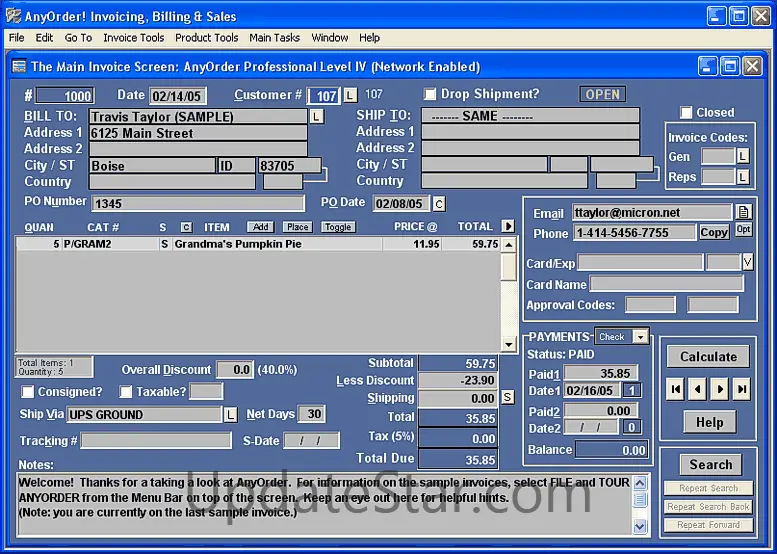Jump to the last invoice record

pyautogui.click(x=741, y=390)
